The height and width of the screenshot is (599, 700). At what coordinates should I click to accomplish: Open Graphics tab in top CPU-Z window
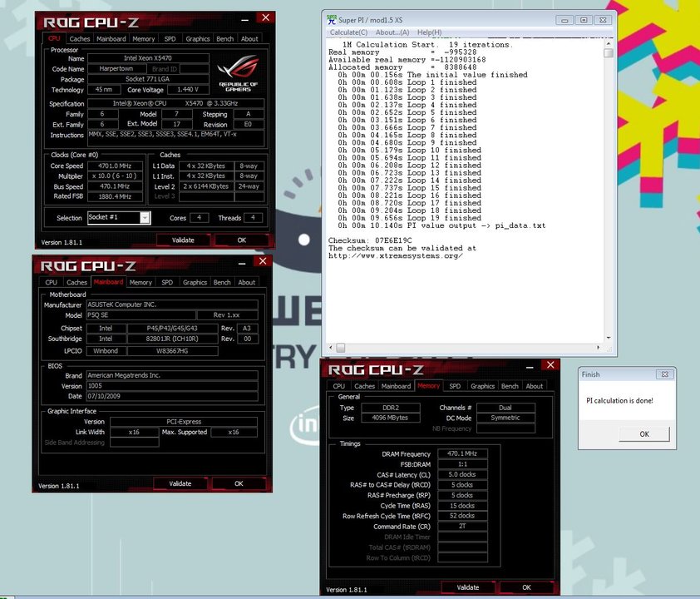pyautogui.click(x=198, y=39)
